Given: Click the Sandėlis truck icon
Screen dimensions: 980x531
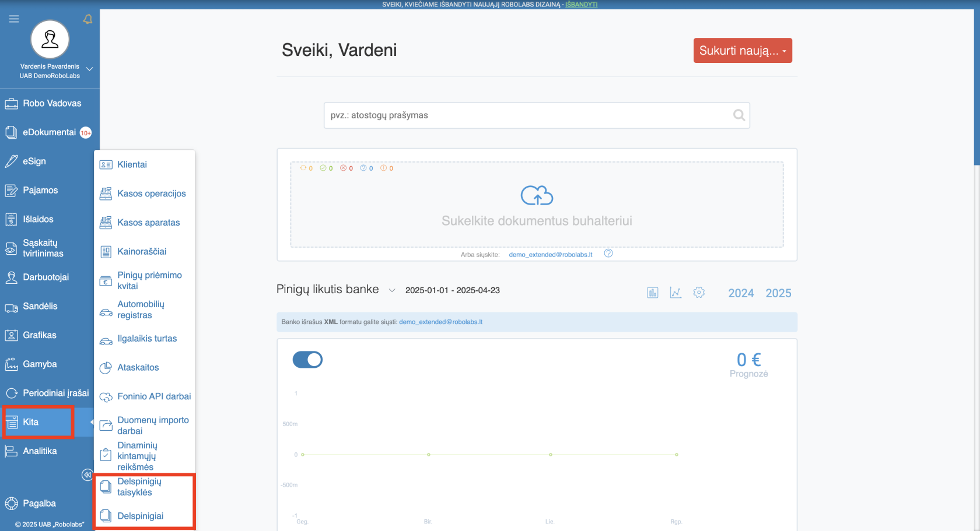Looking at the screenshot, I should click(x=12, y=307).
